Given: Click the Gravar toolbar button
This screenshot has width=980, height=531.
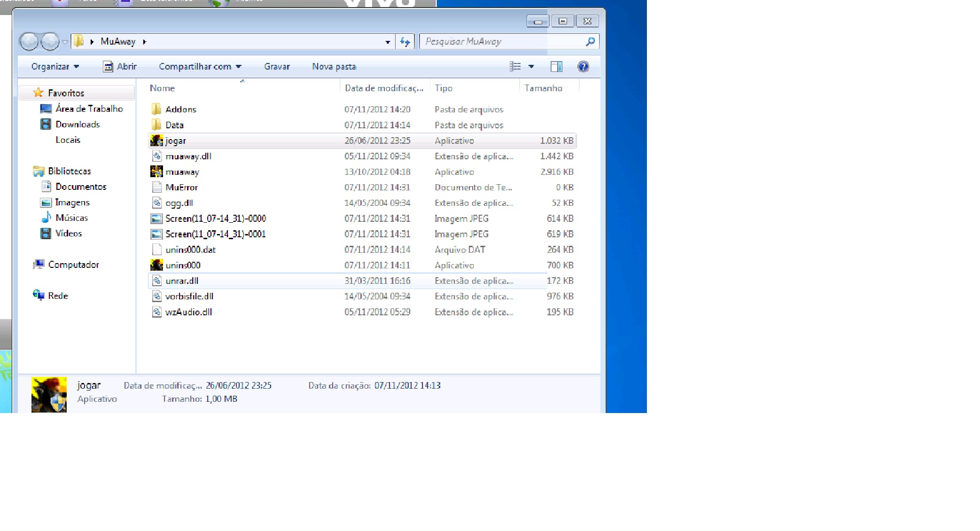Looking at the screenshot, I should point(277,67).
